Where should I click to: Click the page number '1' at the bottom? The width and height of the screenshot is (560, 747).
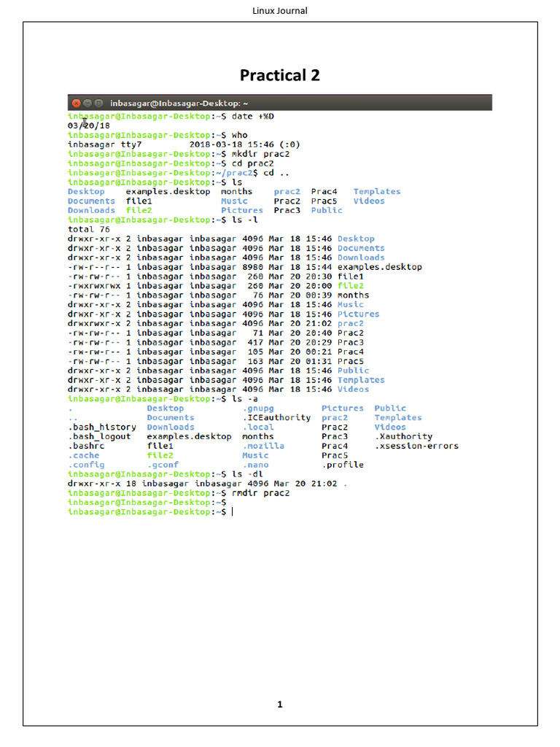click(x=280, y=704)
